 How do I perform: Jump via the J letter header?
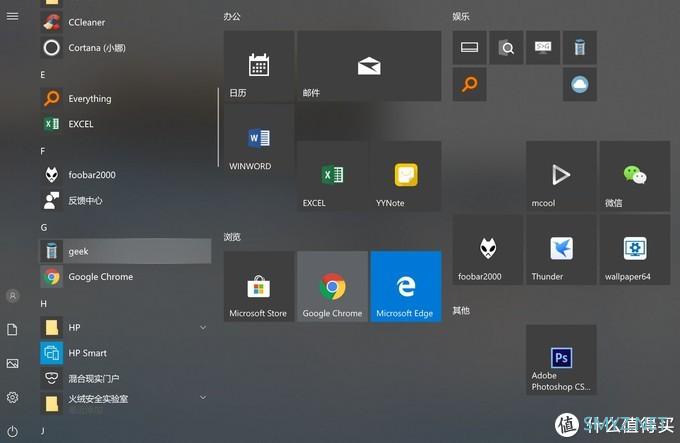pos(42,431)
